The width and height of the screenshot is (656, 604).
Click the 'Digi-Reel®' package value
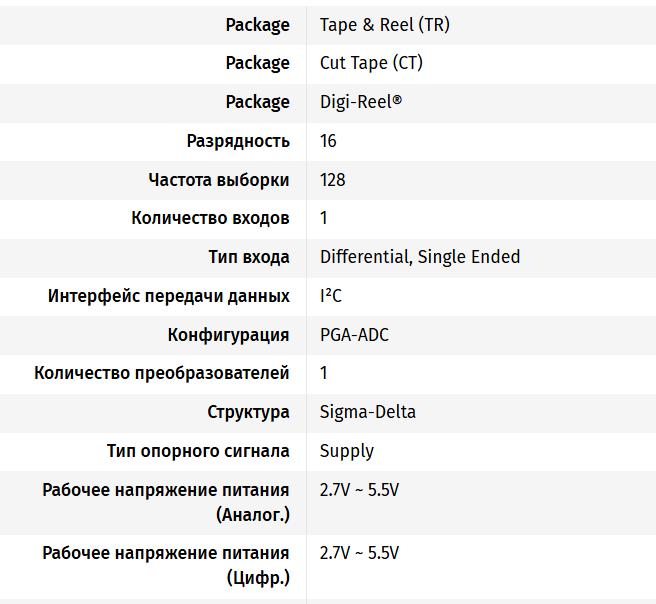click(361, 102)
